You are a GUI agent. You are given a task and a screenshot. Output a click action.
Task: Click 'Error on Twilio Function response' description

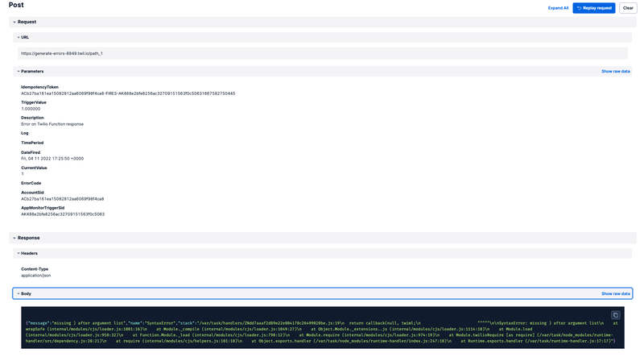click(52, 124)
